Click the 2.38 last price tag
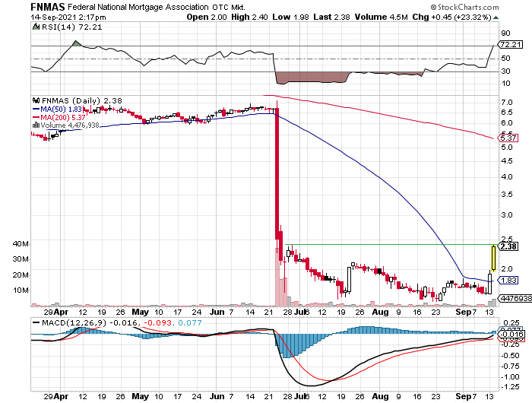The height and width of the screenshot is (403, 532). click(508, 246)
